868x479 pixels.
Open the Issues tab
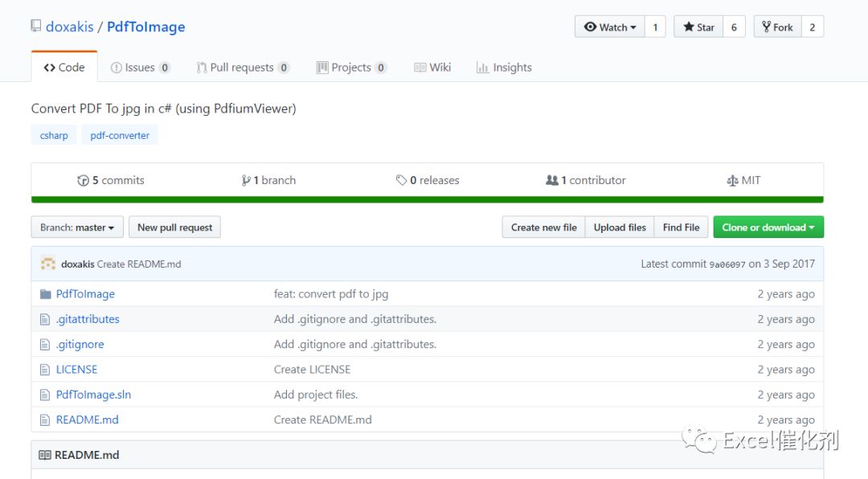[x=140, y=68]
